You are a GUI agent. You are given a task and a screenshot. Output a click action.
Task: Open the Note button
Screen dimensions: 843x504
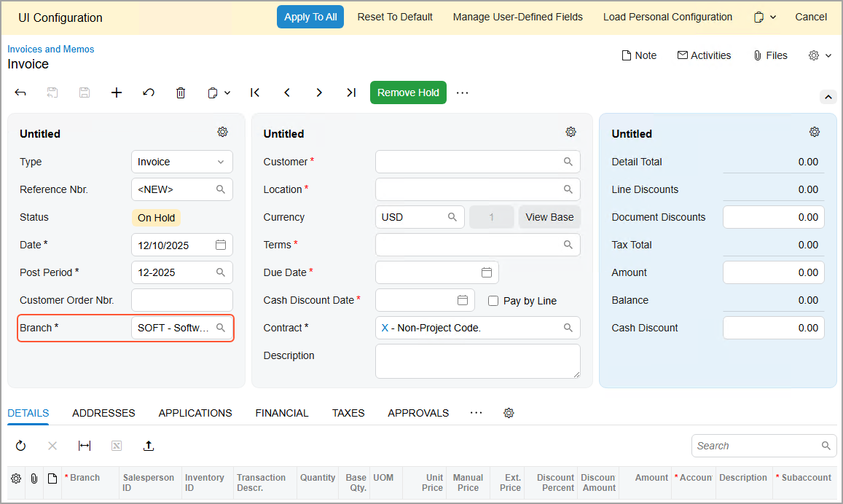(x=639, y=55)
